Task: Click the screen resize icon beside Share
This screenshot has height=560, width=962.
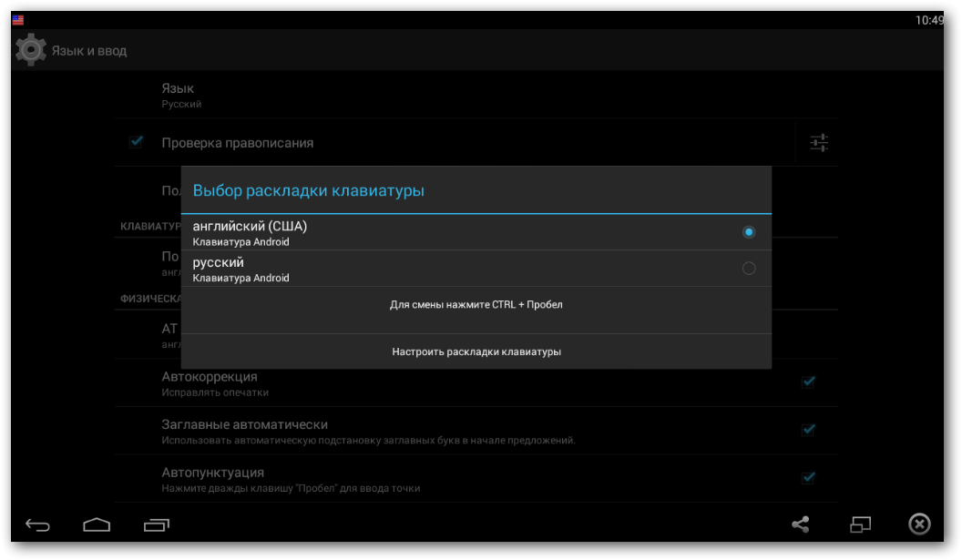Action: (x=861, y=524)
